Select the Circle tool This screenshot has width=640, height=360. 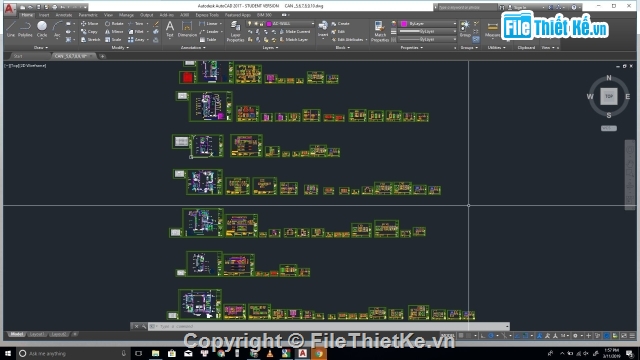42,29
